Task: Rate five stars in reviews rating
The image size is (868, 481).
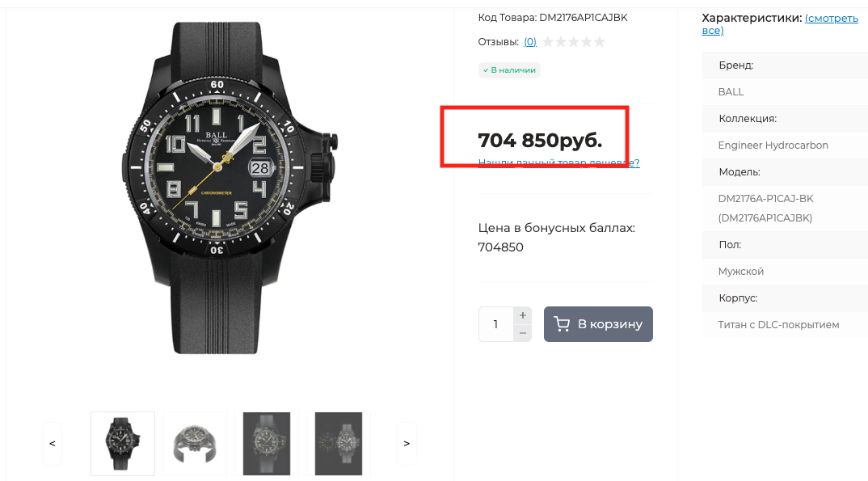Action: [x=599, y=42]
